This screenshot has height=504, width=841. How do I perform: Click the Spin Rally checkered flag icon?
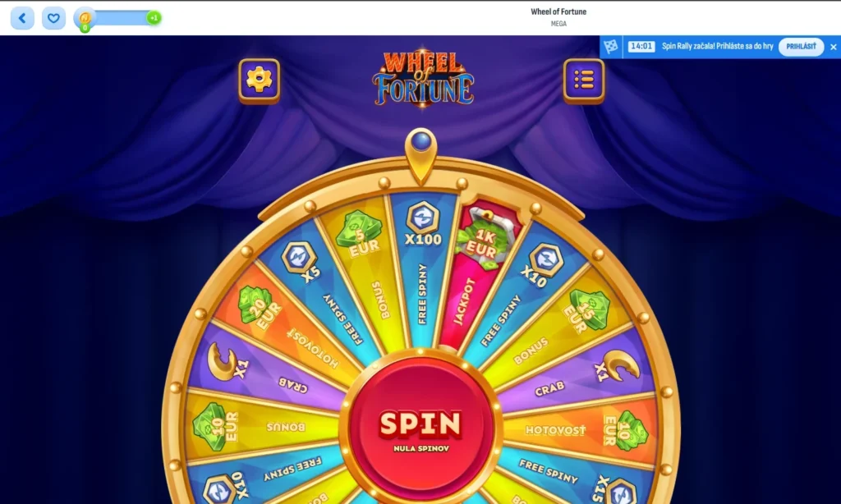[x=611, y=47]
